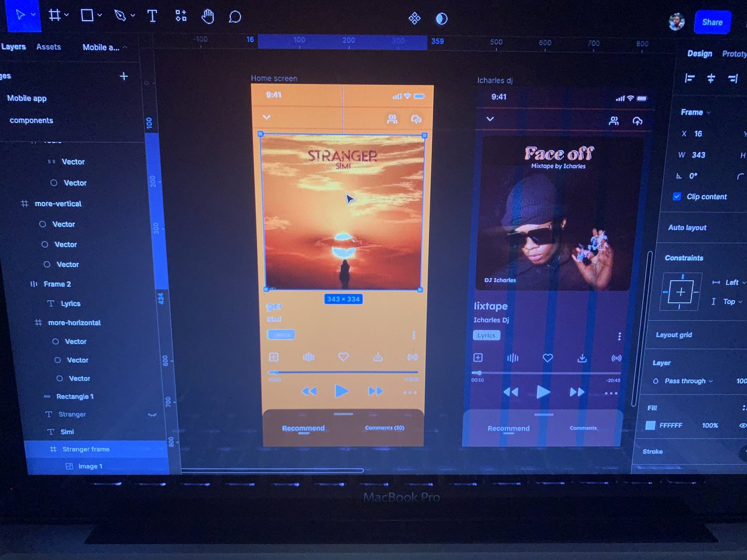Click rewind button in Icharles dj frame
This screenshot has width=747, height=560.
[510, 392]
